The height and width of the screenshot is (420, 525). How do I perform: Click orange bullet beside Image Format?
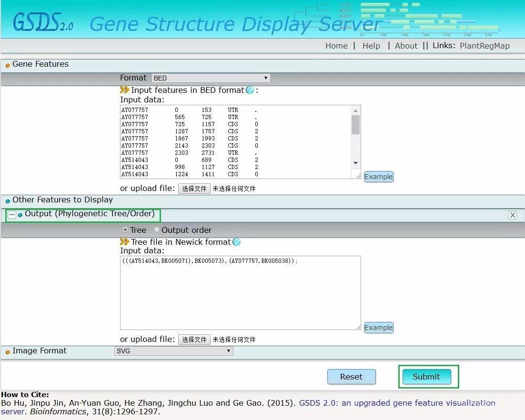coord(8,352)
